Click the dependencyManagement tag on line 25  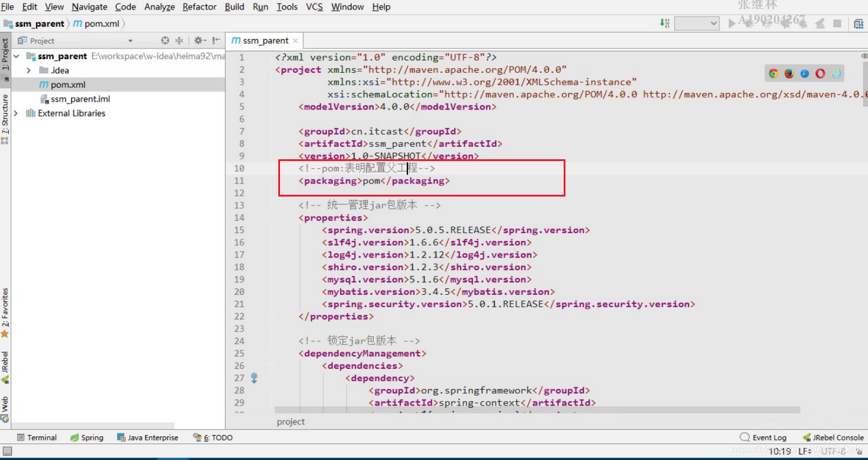click(362, 353)
